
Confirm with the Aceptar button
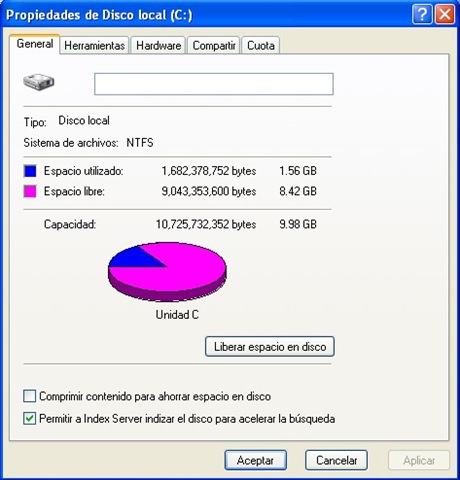coord(255,460)
